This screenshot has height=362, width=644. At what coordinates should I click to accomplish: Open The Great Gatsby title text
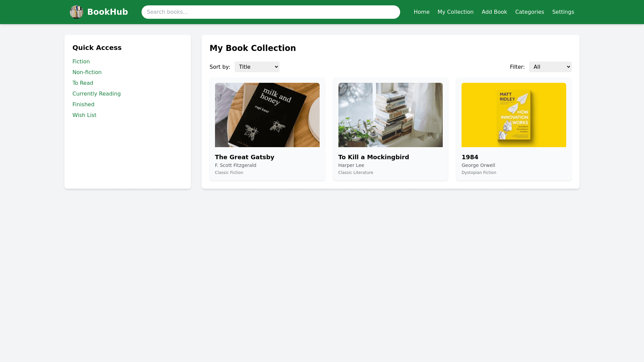[x=245, y=157]
